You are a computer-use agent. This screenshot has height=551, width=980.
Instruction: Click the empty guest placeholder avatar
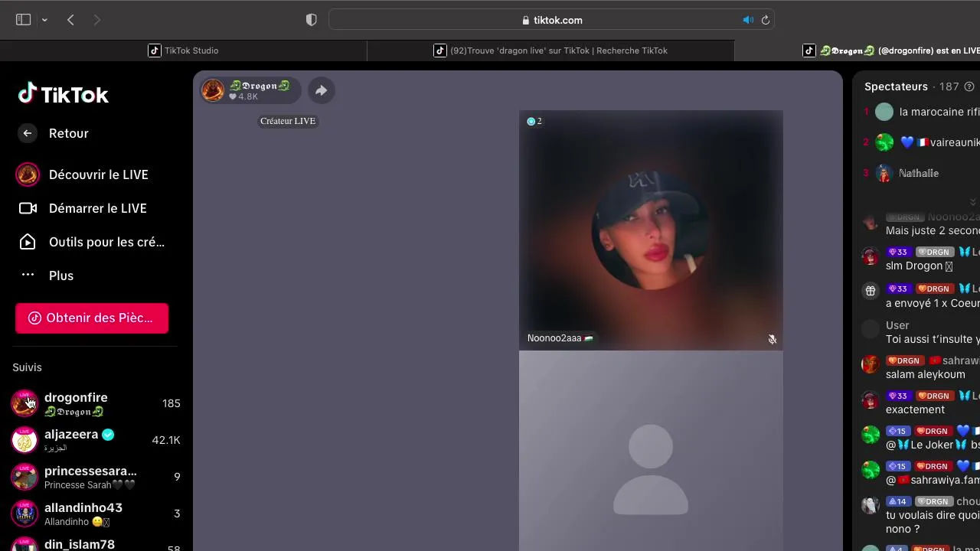pyautogui.click(x=651, y=468)
